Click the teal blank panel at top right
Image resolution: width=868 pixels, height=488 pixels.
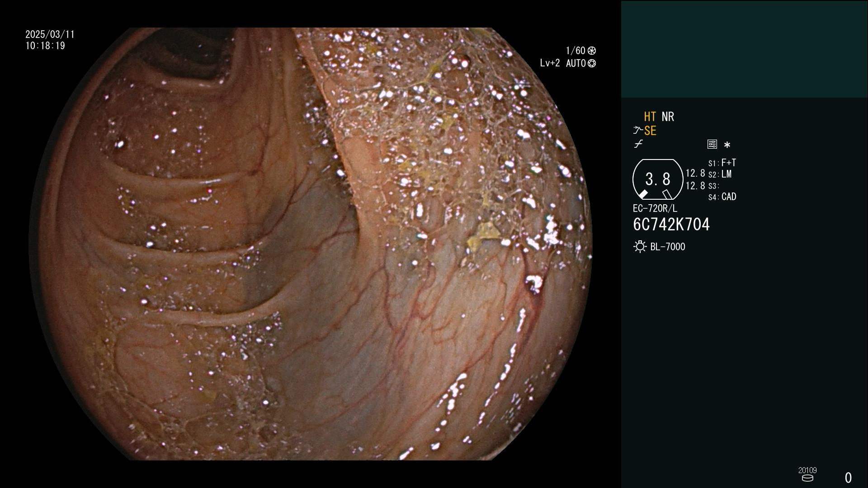[744, 49]
